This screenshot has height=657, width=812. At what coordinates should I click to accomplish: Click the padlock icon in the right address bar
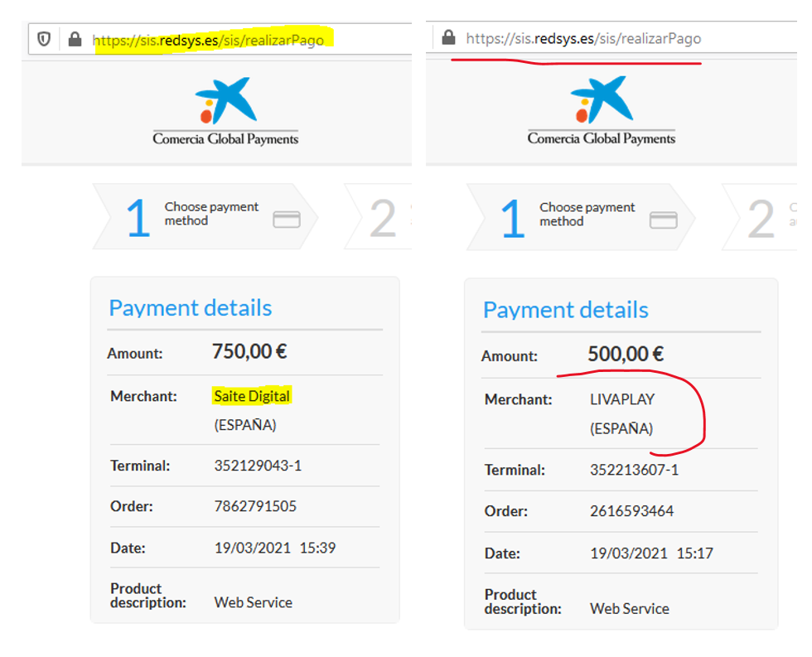(448, 36)
